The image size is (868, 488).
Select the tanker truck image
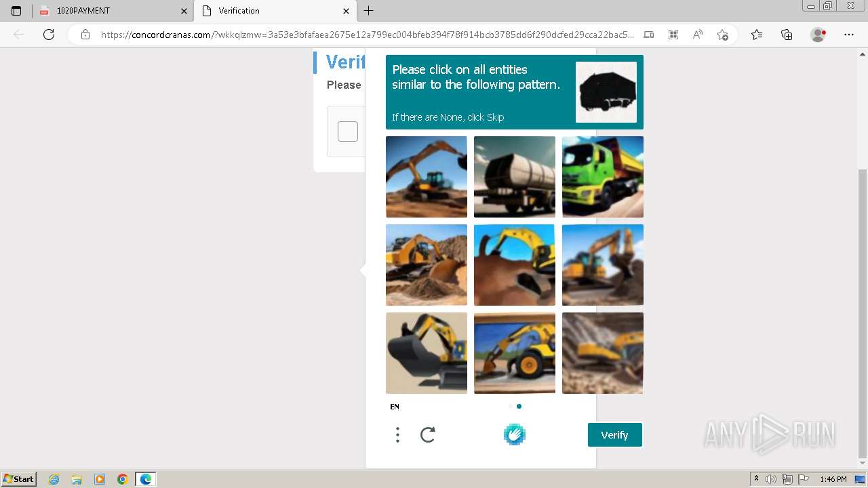(515, 177)
